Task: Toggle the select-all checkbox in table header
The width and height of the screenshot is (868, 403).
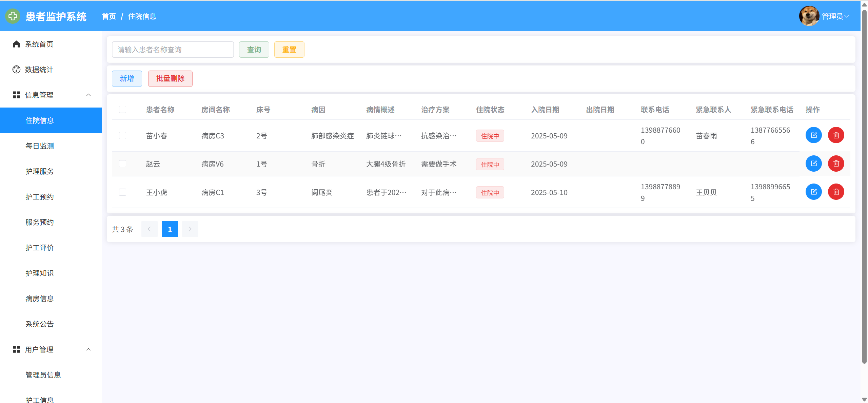Action: (x=122, y=110)
